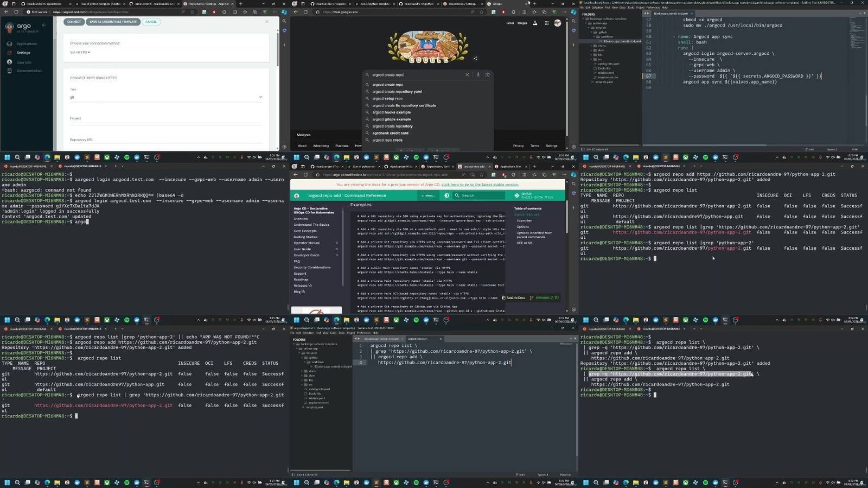Open FAQ in the Argo docs navigation
This screenshot has width=868, height=488.
[297, 261]
